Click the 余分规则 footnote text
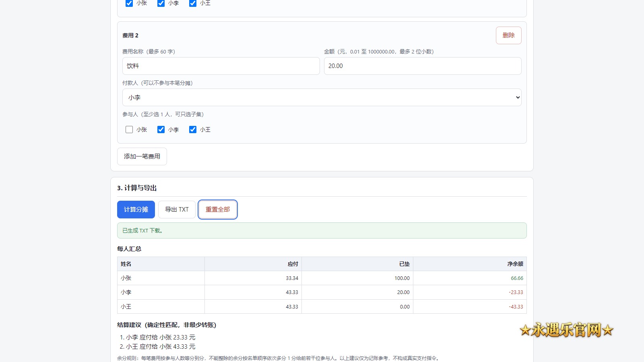The height and width of the screenshot is (362, 644). (x=279, y=358)
